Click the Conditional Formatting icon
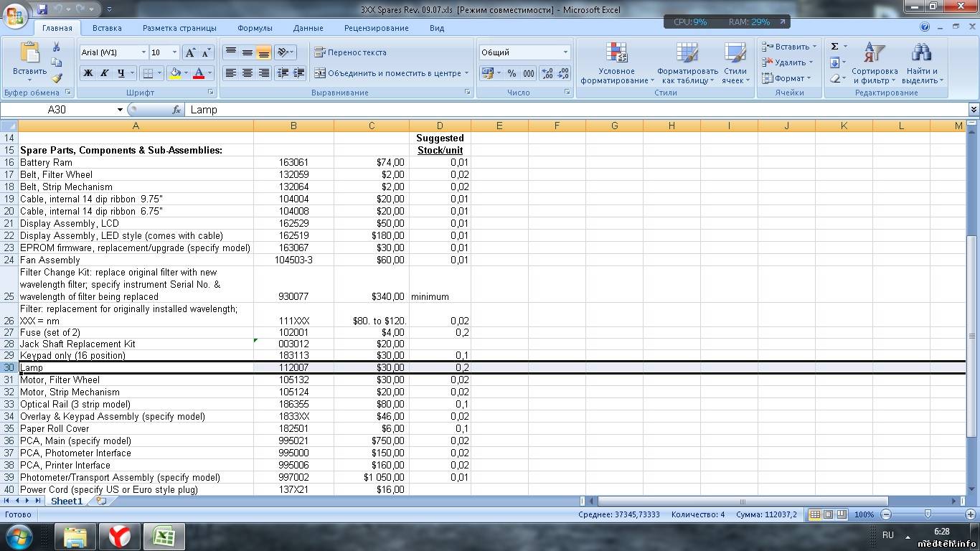 [x=616, y=54]
